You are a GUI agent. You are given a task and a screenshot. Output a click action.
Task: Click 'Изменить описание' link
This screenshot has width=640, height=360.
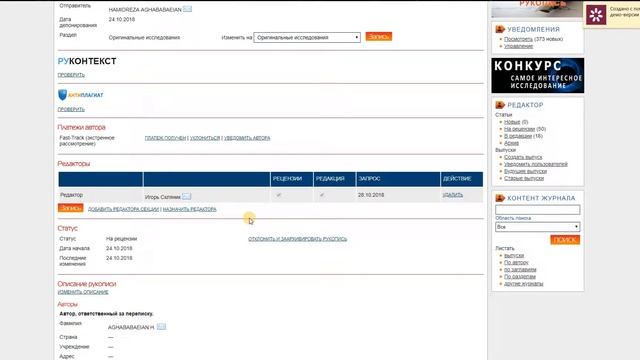click(83, 292)
